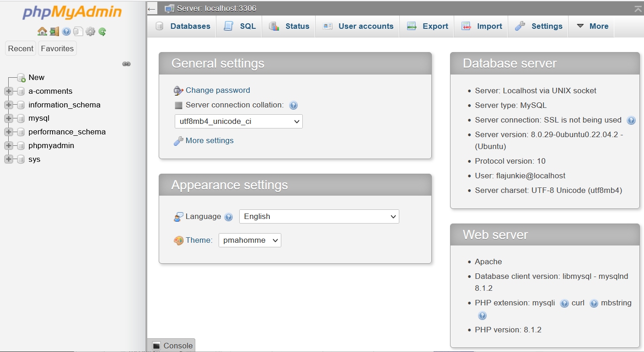
Task: Open MySQL documentation page icon in sidebar
Action: [78, 32]
